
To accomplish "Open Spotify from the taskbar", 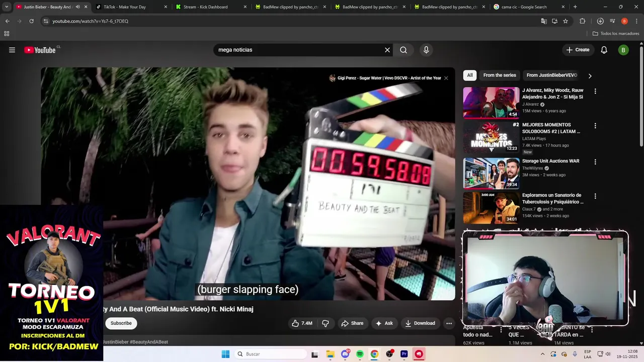I will (360, 354).
